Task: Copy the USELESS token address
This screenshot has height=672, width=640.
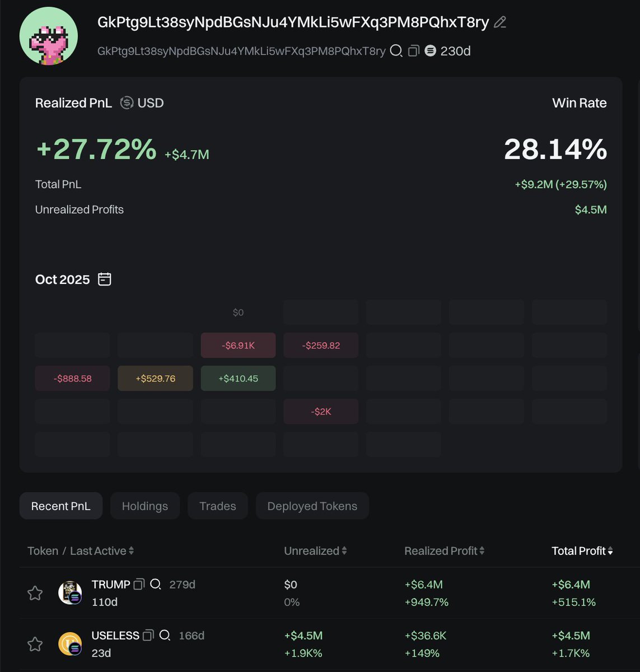Action: point(148,635)
